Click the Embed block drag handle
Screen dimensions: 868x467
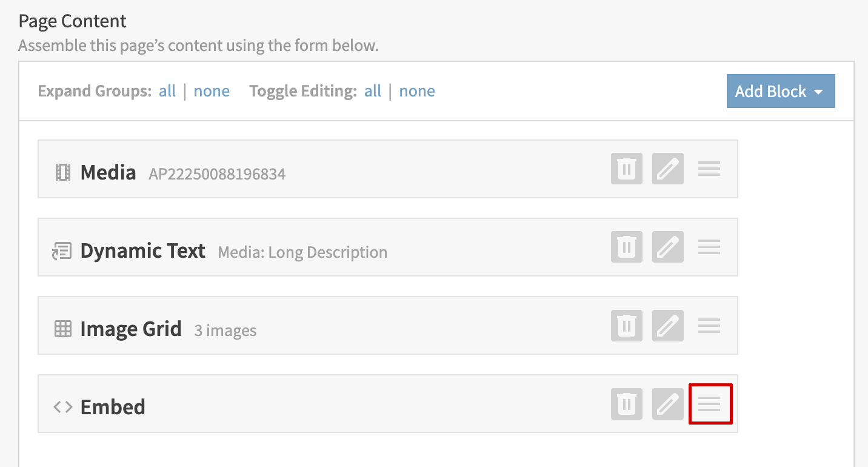(710, 404)
